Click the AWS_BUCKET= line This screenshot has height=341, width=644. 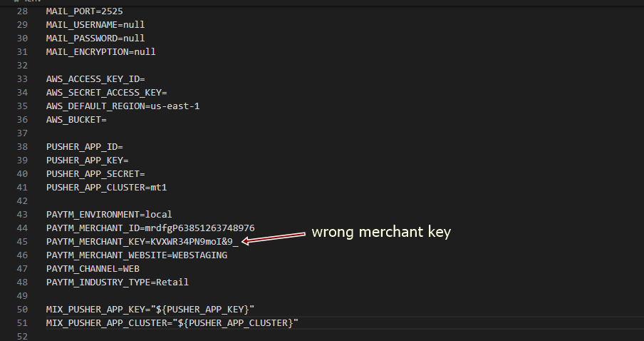point(76,120)
